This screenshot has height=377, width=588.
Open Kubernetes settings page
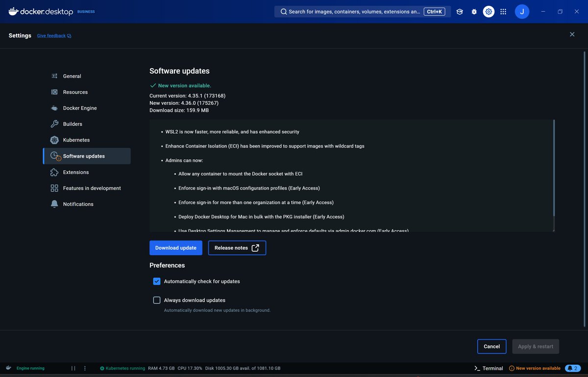tap(87, 140)
